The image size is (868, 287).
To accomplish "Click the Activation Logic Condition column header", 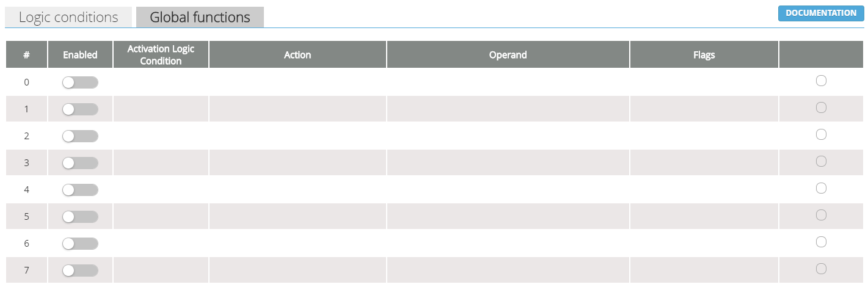I will pyautogui.click(x=161, y=54).
